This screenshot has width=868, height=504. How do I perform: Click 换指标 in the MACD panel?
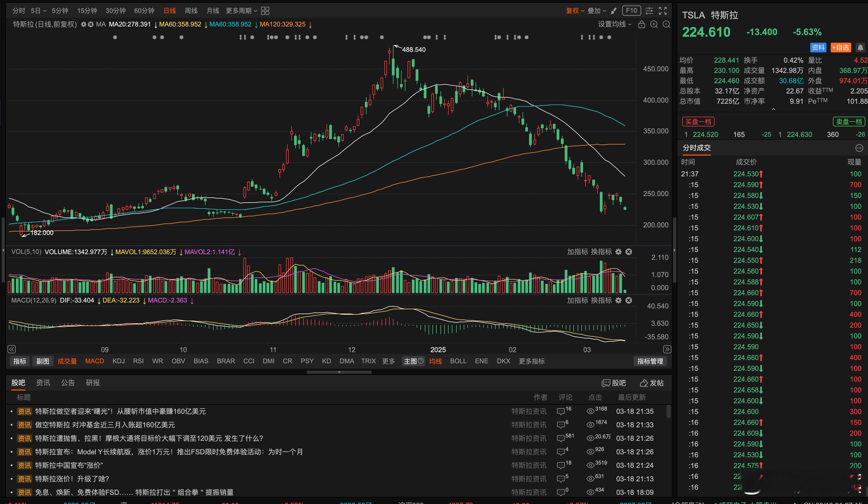pyautogui.click(x=601, y=300)
